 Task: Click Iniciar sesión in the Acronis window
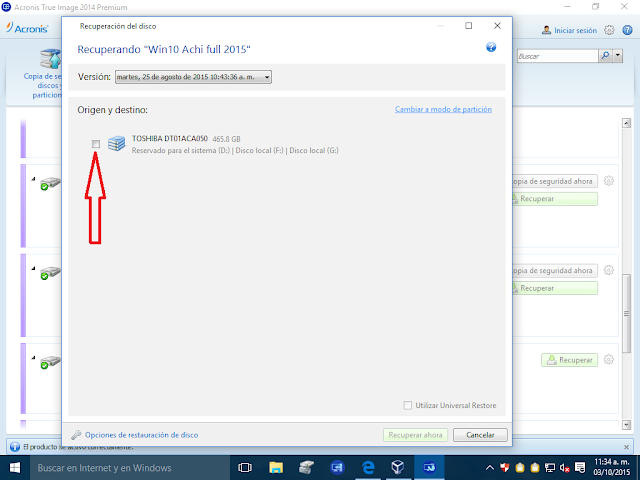pyautogui.click(x=575, y=31)
